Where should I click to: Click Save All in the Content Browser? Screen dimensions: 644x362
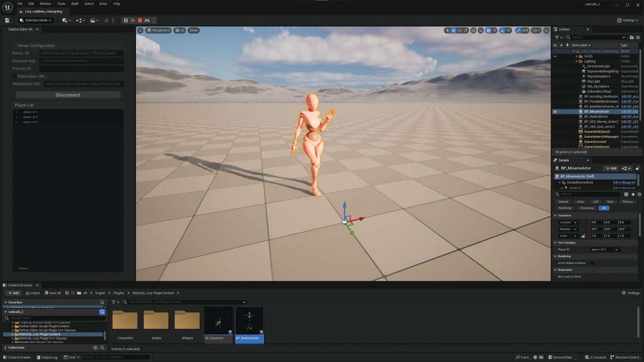coord(52,293)
